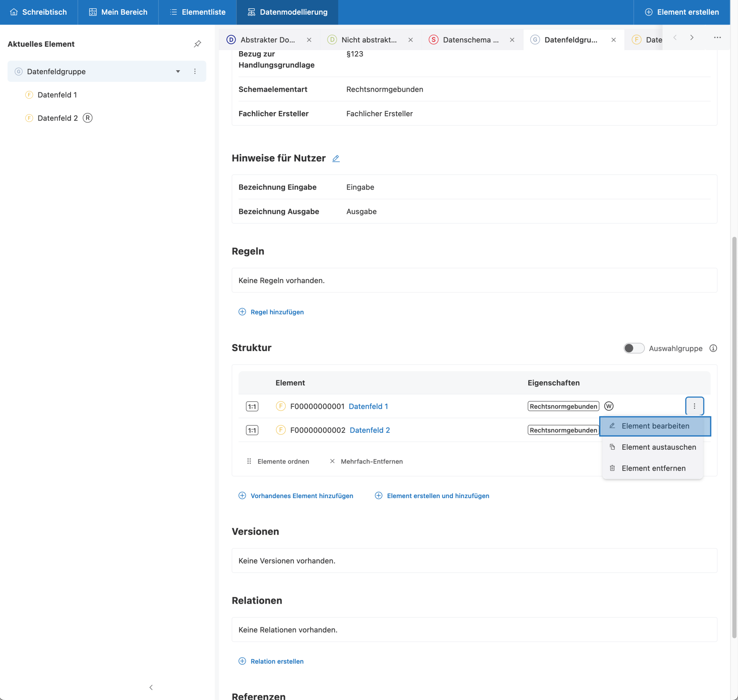Click the Element erstellen button in header
This screenshot has width=738, height=700.
[682, 12]
